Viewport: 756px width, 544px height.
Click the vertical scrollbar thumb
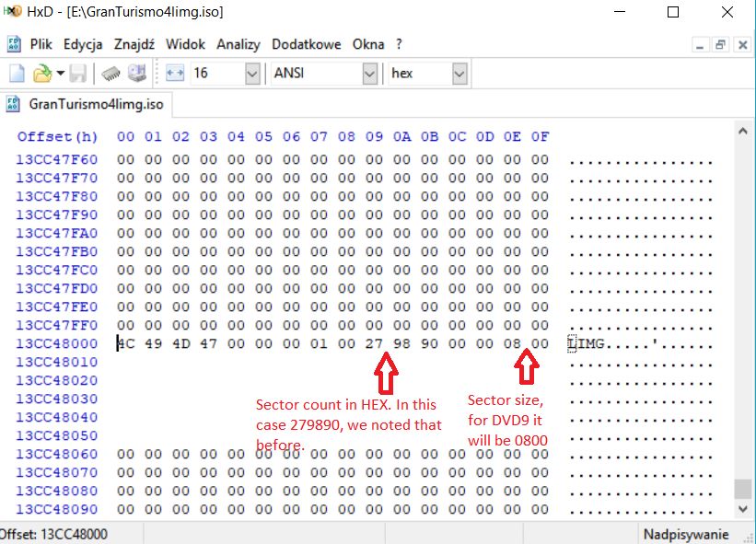[x=742, y=489]
